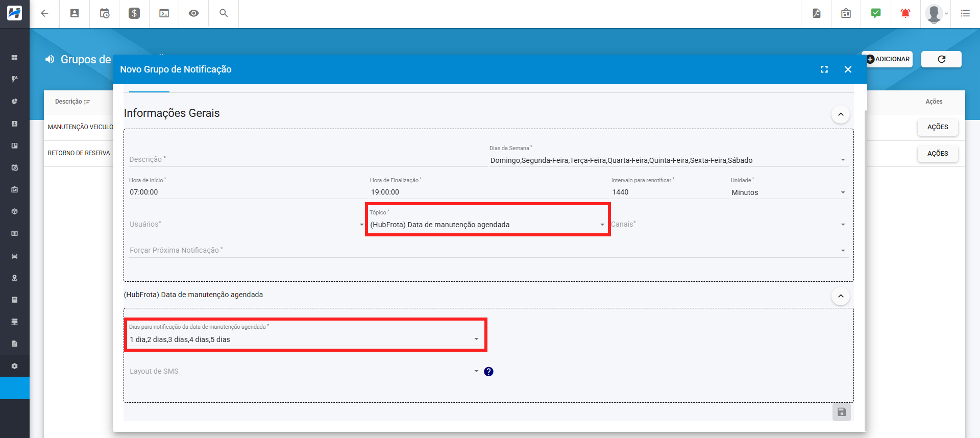
Task: Open the sidebar car vehicle icon
Action: tap(14, 256)
